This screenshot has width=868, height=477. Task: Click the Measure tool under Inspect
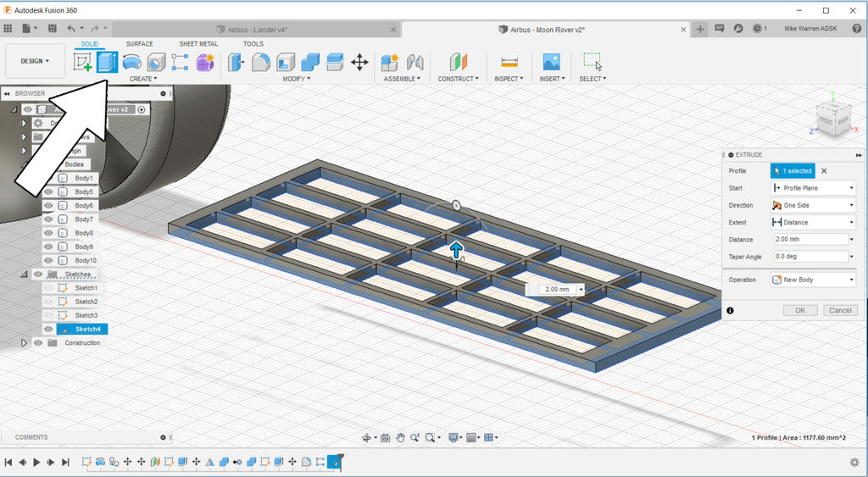pyautogui.click(x=509, y=63)
